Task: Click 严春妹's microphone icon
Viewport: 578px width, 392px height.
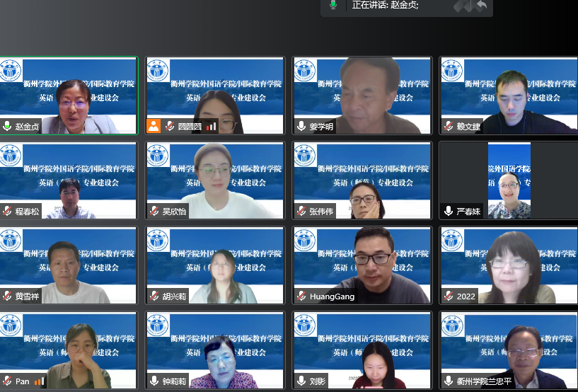Action: (449, 211)
